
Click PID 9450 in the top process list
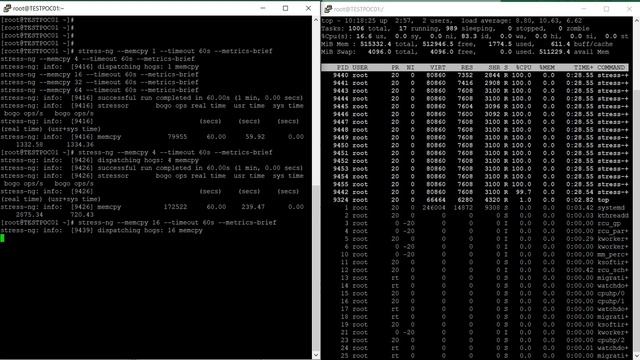point(340,145)
